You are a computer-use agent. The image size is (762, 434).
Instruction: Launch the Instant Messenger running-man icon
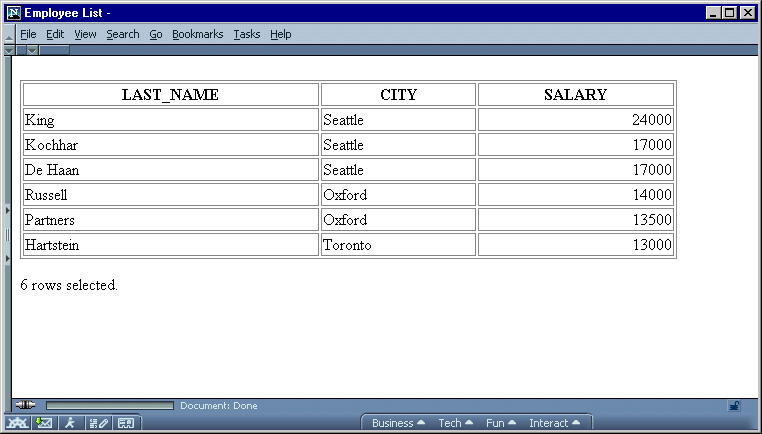70,423
